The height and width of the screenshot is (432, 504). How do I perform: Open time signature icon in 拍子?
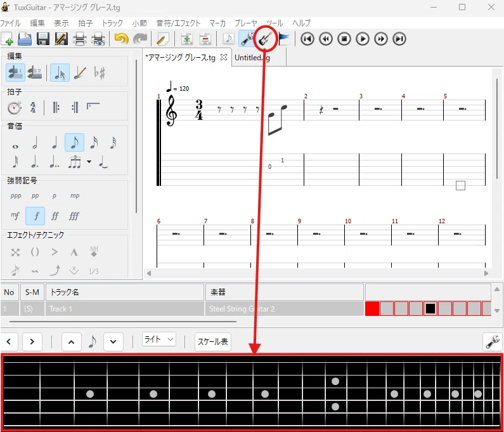coord(33,107)
